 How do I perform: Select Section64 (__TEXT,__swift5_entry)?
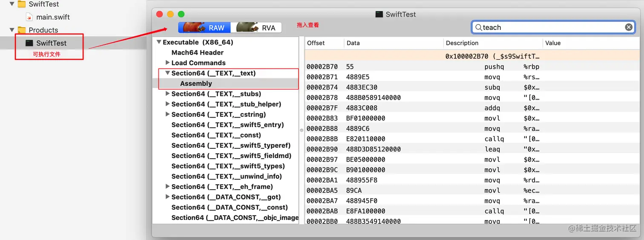(x=227, y=125)
